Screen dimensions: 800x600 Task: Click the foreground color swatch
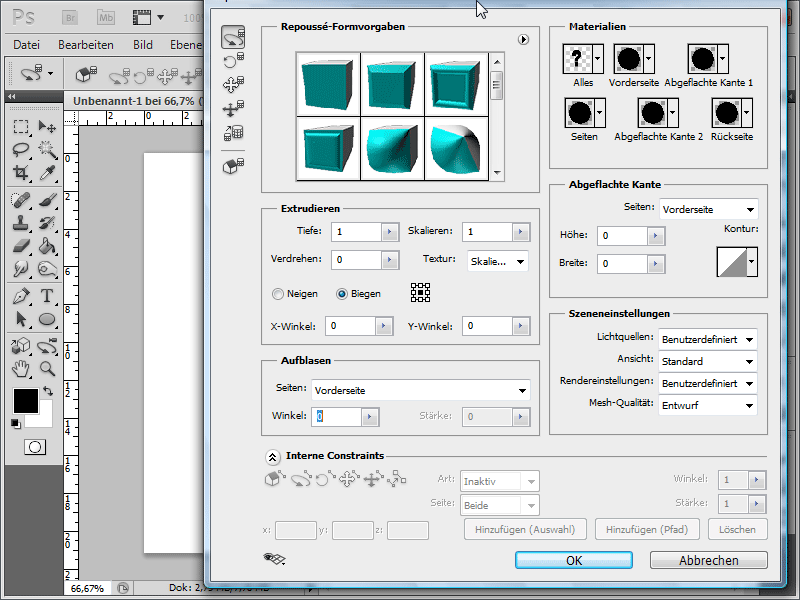click(26, 401)
